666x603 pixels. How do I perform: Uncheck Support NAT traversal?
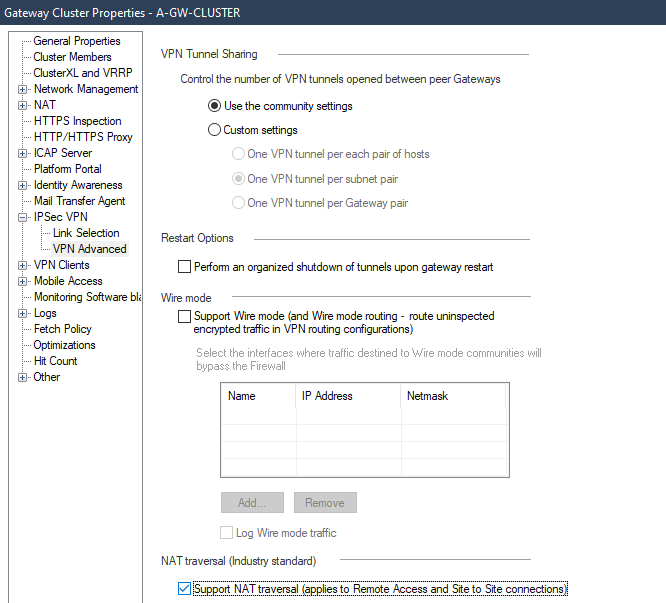click(x=184, y=589)
